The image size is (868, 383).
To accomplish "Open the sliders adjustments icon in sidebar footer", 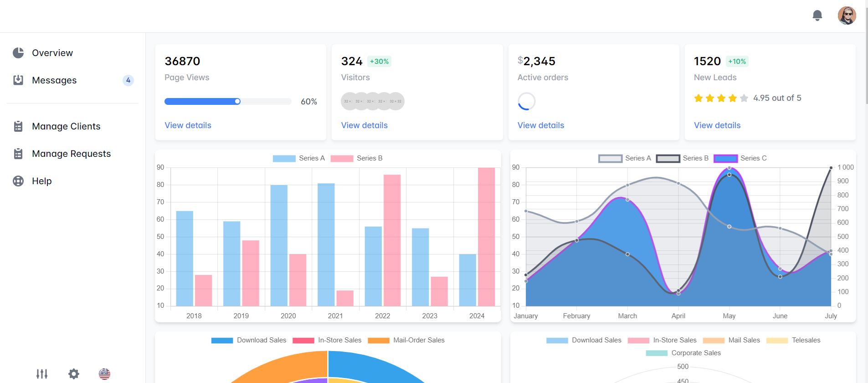I will pos(42,374).
